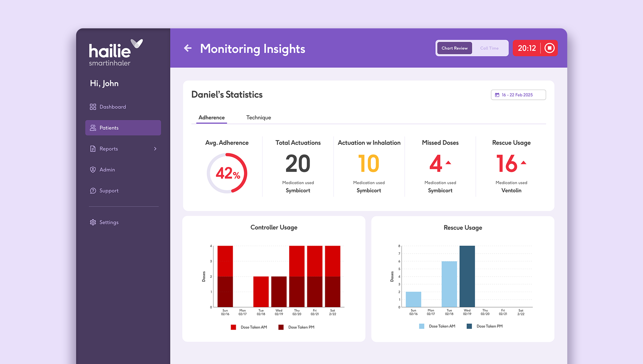The image size is (643, 364).
Task: Click the Dashboard grid icon
Action: [93, 107]
